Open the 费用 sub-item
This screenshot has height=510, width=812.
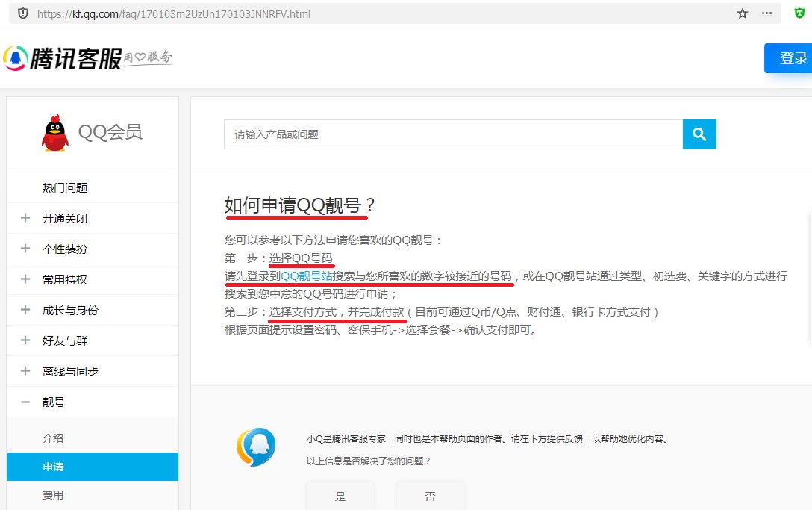[x=53, y=495]
